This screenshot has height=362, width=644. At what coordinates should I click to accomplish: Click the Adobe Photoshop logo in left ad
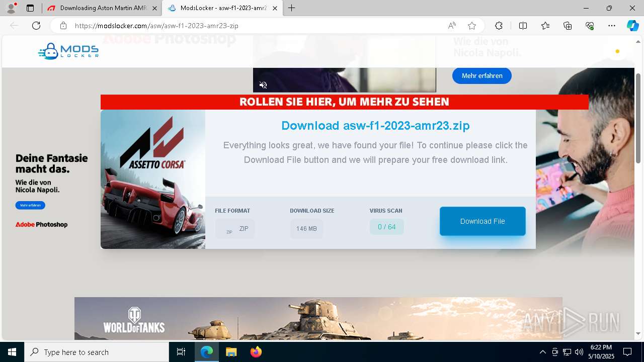(41, 225)
